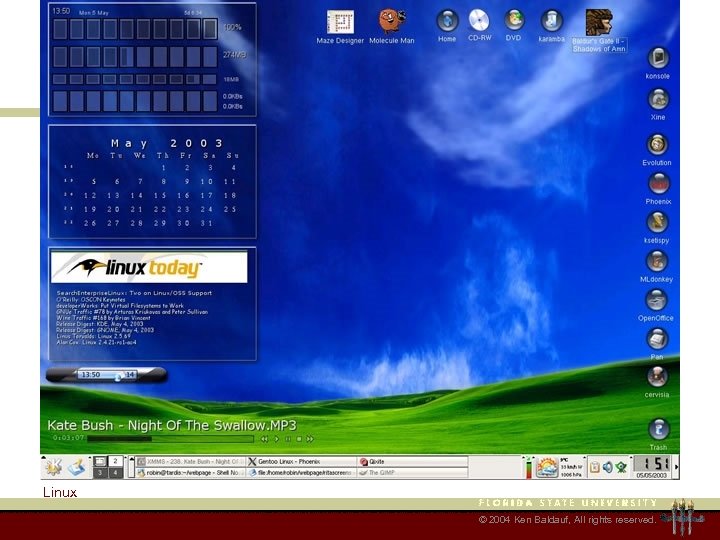
Task: Skip to next track in desktop player
Action: 310,439
